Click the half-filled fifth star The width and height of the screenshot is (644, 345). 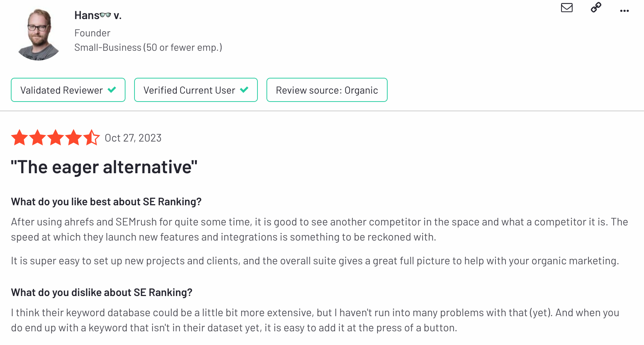pos(92,138)
